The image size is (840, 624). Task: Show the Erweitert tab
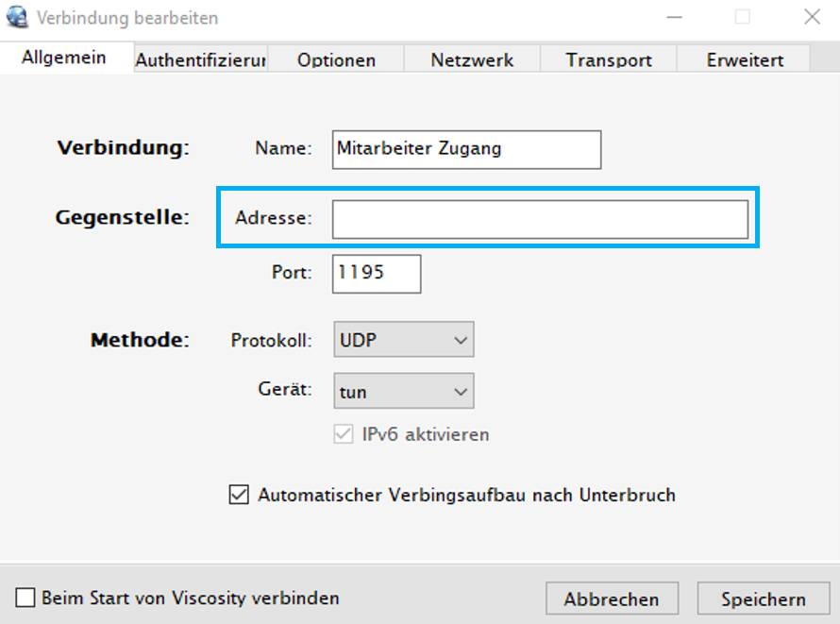(744, 59)
